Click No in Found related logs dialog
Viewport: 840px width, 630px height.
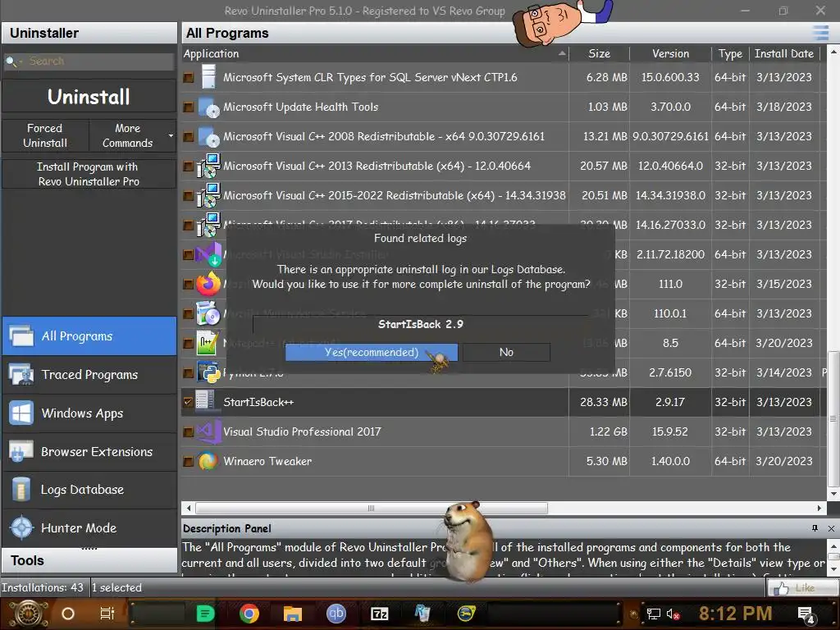(506, 352)
